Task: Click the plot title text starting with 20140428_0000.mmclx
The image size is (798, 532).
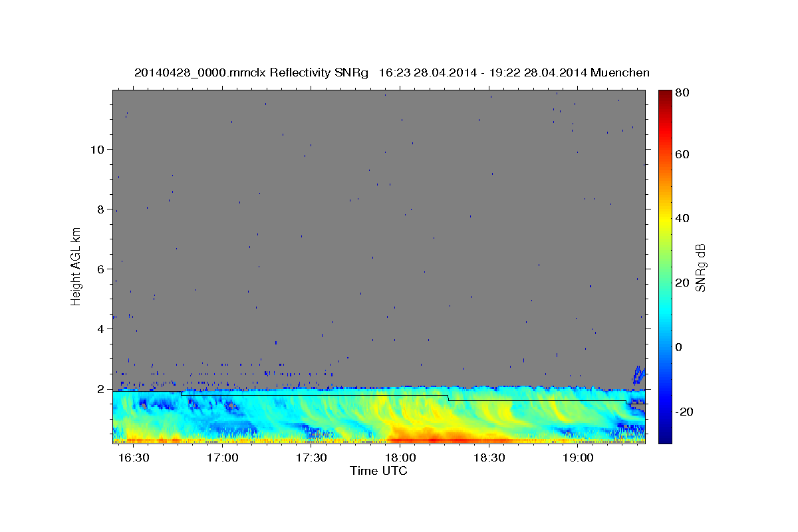Action: point(392,72)
